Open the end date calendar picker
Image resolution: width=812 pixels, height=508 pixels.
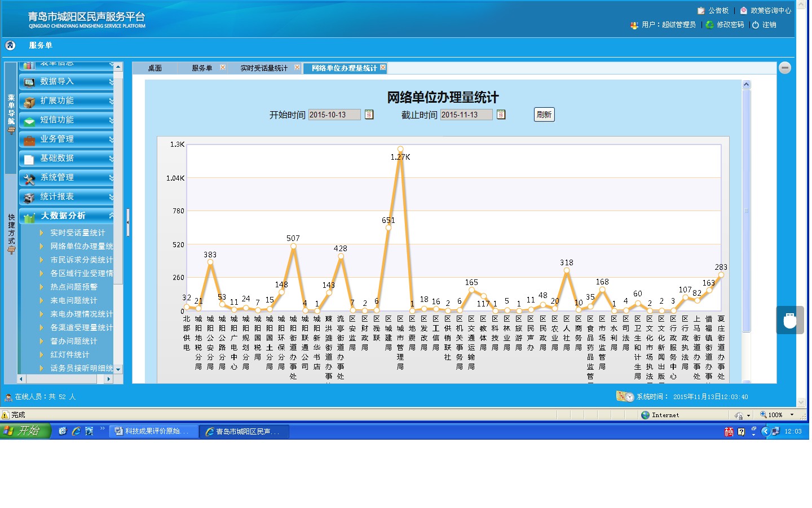pos(501,115)
